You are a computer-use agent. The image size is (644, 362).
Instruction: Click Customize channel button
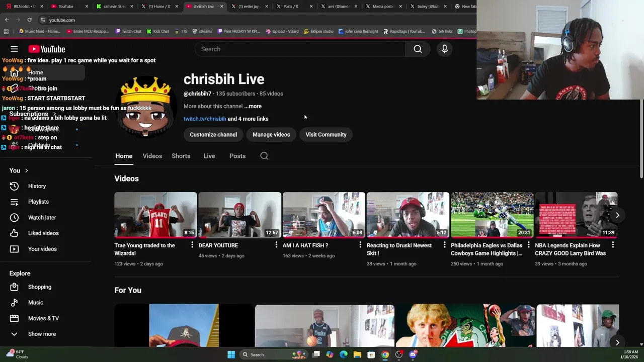pos(213,134)
